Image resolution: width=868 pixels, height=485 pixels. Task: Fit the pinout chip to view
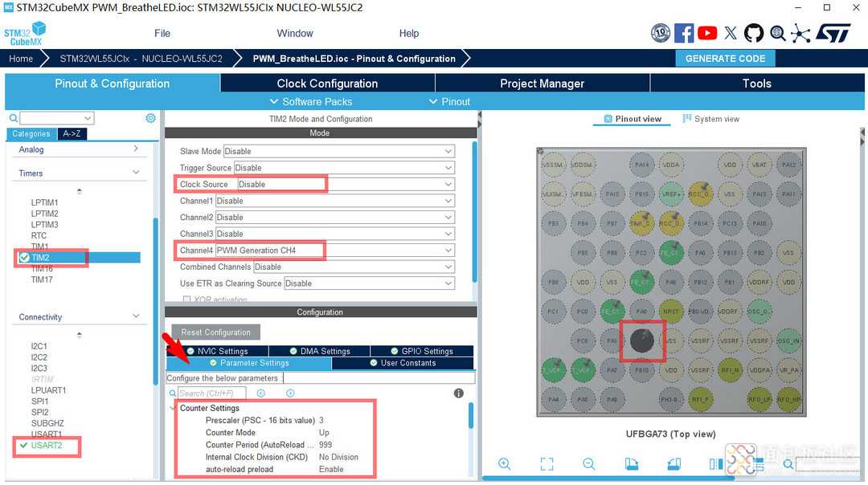(x=547, y=463)
